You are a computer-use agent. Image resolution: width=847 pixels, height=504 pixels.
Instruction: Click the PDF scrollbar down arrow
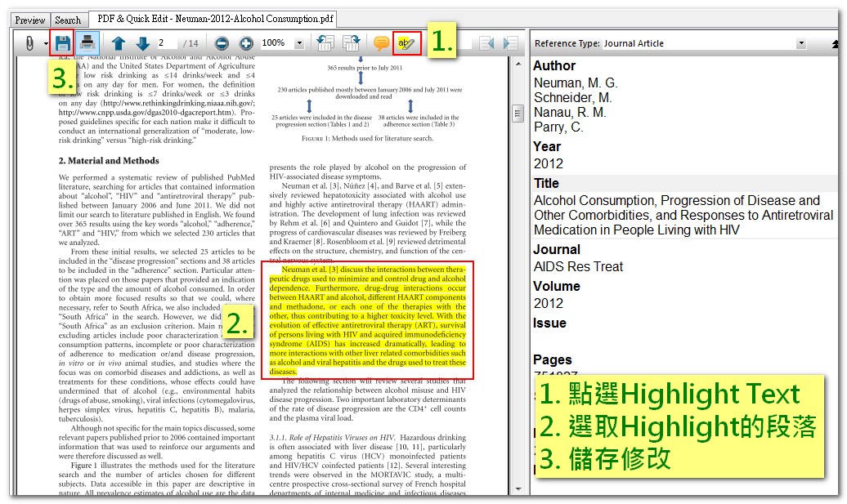518,489
